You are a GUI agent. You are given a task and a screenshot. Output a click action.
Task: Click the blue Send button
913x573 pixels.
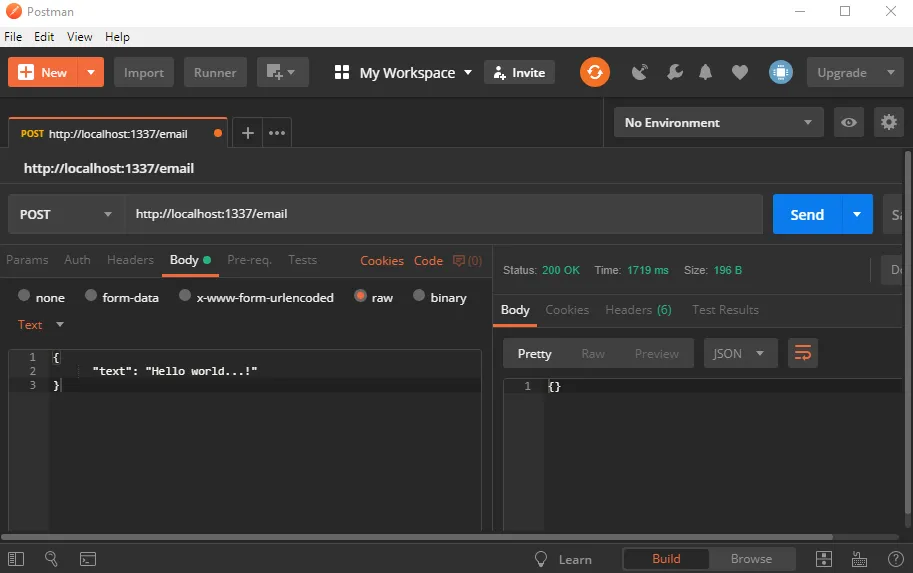click(807, 214)
